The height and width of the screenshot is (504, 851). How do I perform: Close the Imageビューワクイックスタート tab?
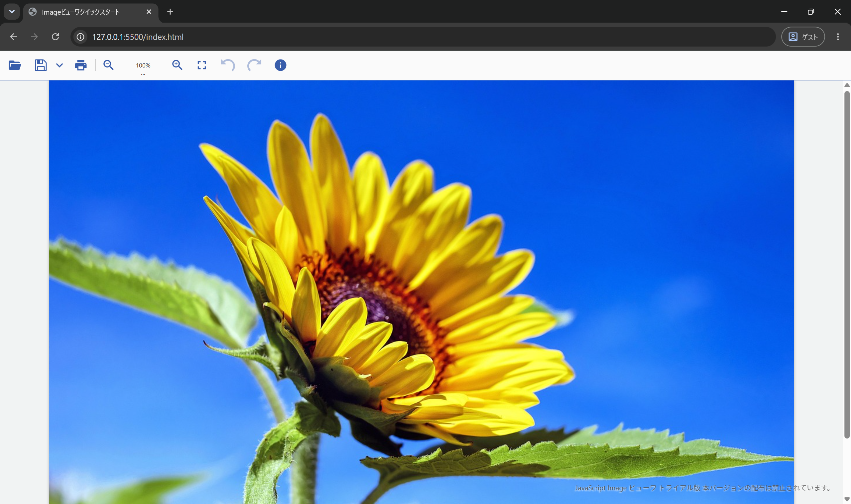click(149, 12)
